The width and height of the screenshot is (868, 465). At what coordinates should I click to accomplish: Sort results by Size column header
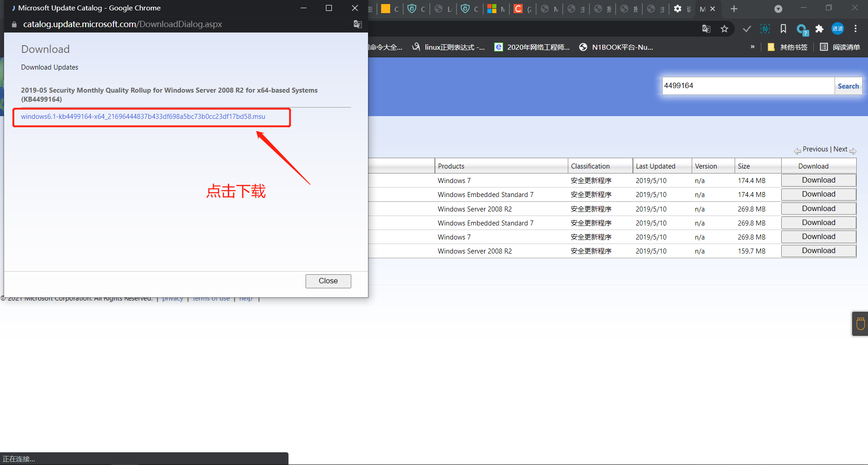pos(744,166)
